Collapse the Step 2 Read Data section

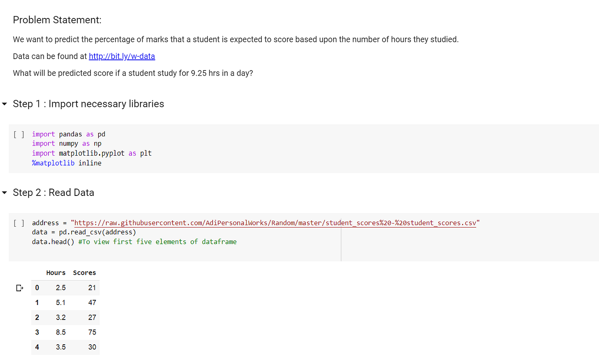(4, 192)
